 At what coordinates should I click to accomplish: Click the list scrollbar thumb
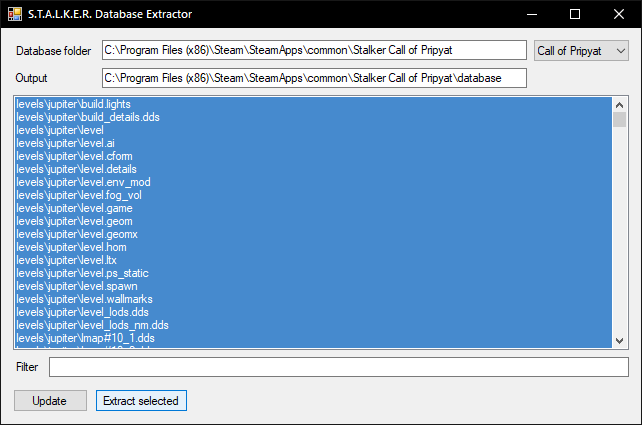[619, 120]
